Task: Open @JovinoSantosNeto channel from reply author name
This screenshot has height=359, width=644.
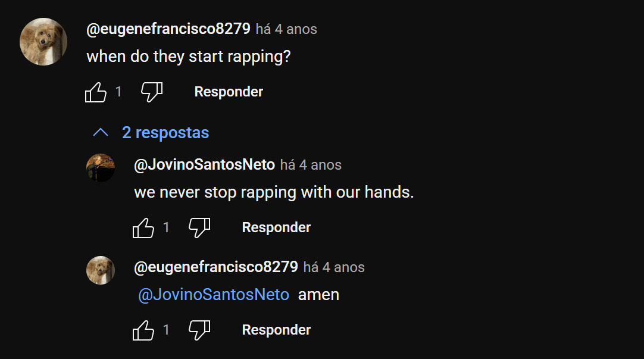Action: (204, 165)
